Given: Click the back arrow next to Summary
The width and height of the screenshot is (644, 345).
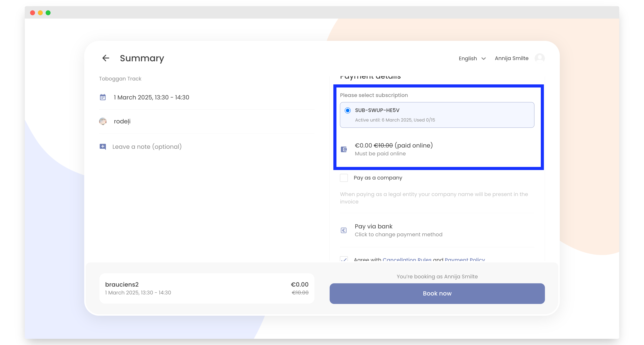Looking at the screenshot, I should [x=106, y=58].
